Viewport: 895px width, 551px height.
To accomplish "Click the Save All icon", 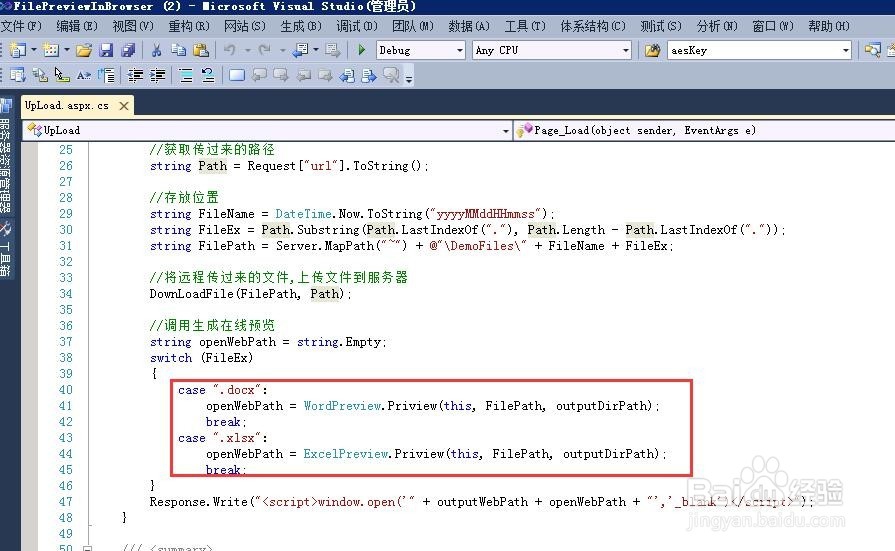I will pyautogui.click(x=128, y=50).
